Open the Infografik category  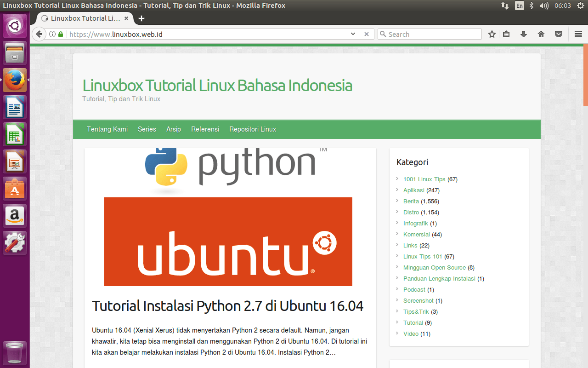416,224
